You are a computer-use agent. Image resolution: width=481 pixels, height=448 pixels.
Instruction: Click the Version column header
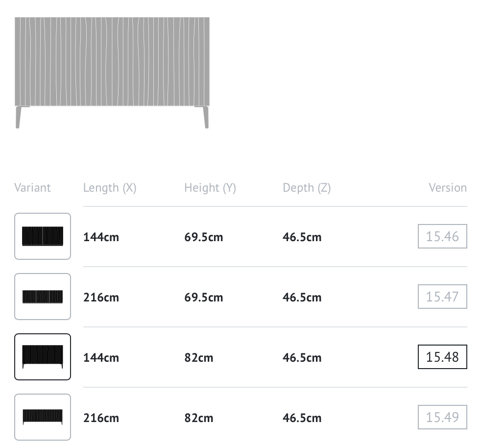coord(447,188)
